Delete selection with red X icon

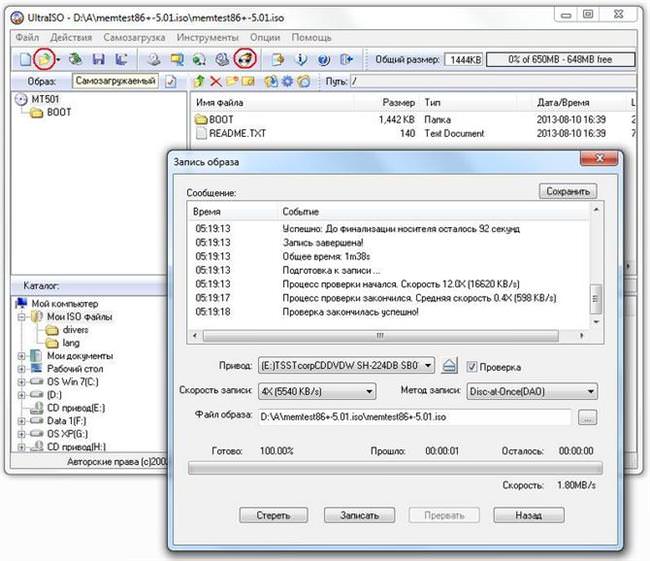[x=216, y=81]
